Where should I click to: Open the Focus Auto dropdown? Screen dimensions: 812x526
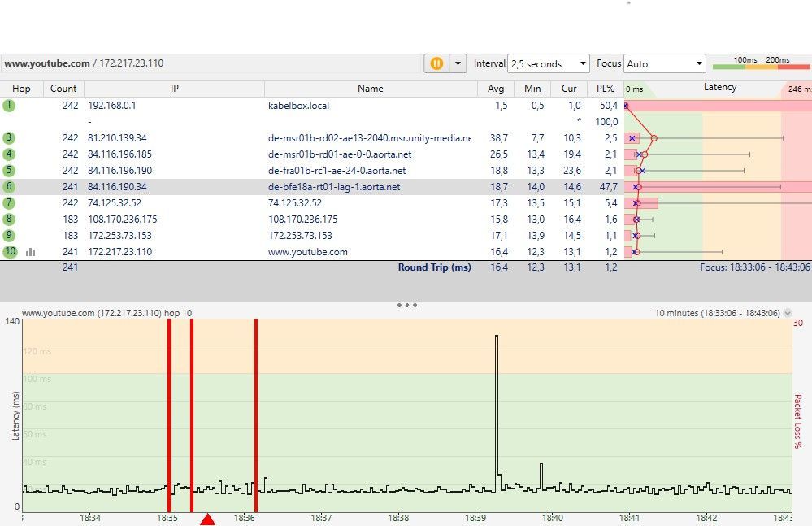[x=664, y=63]
